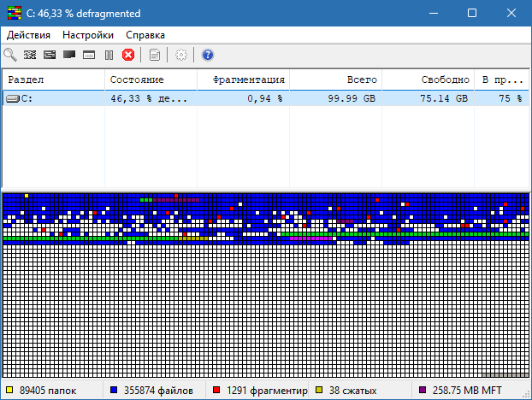Screen dimensions: 532x400
Task: Click the fragmentation value 0,94 %
Action: (265, 98)
